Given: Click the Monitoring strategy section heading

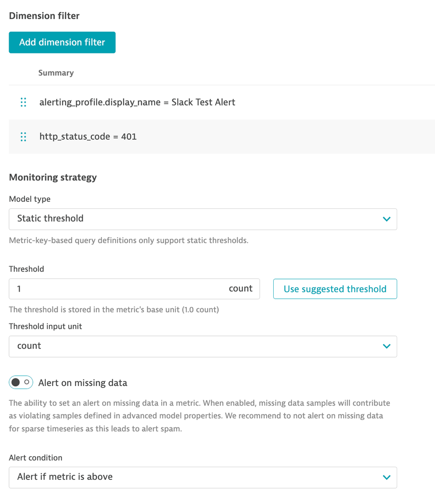Looking at the screenshot, I should coord(53,177).
